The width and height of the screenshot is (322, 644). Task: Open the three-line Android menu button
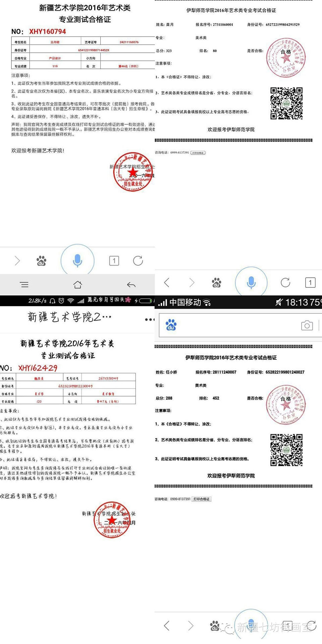24,285
